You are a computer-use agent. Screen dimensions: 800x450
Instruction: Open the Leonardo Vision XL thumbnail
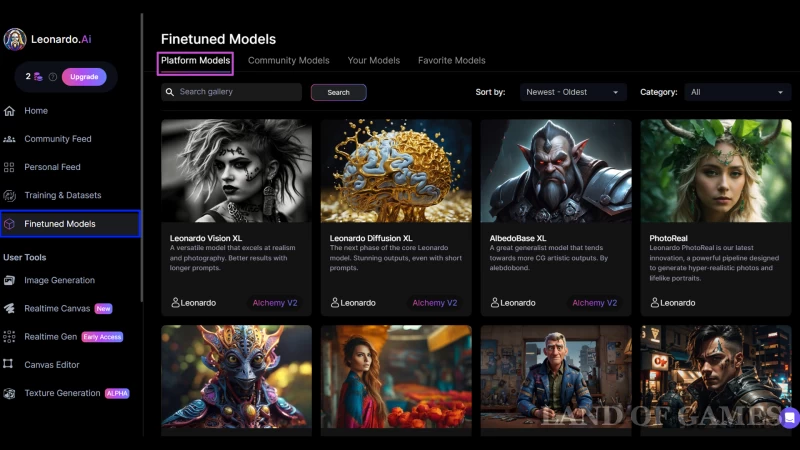pyautogui.click(x=236, y=171)
